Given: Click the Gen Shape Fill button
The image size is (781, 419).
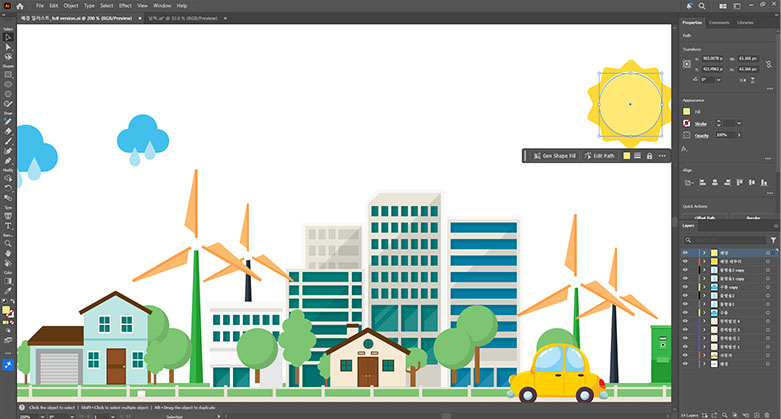Looking at the screenshot, I should click(554, 156).
